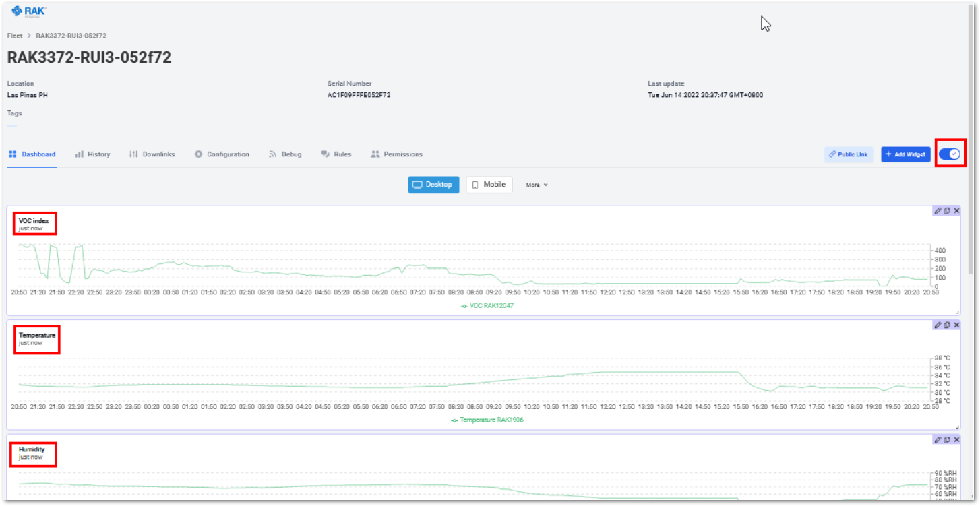The width and height of the screenshot is (980, 506).
Task: Click the Humidity widget title
Action: pos(32,449)
